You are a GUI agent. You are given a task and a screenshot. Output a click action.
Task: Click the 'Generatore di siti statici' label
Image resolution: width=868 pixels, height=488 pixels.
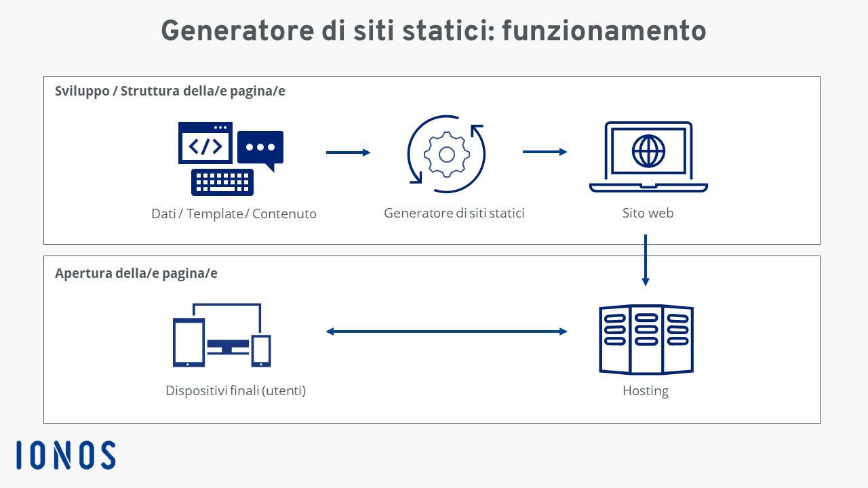pos(454,213)
